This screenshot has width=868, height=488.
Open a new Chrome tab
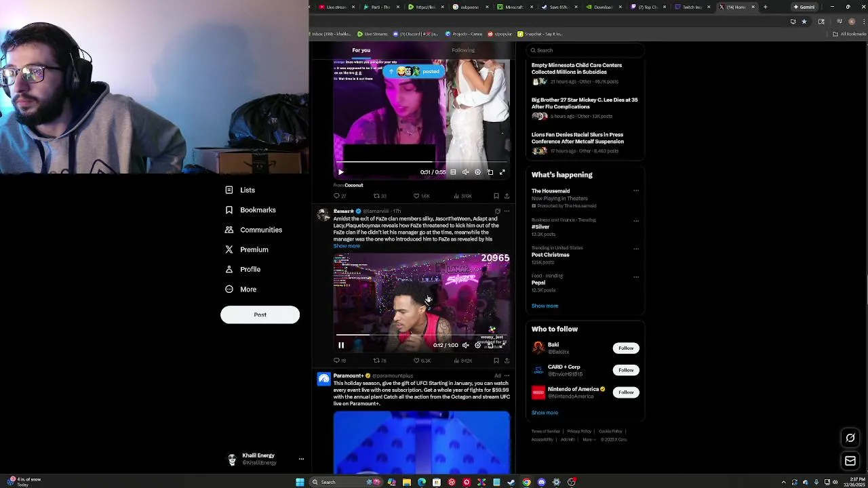point(765,7)
